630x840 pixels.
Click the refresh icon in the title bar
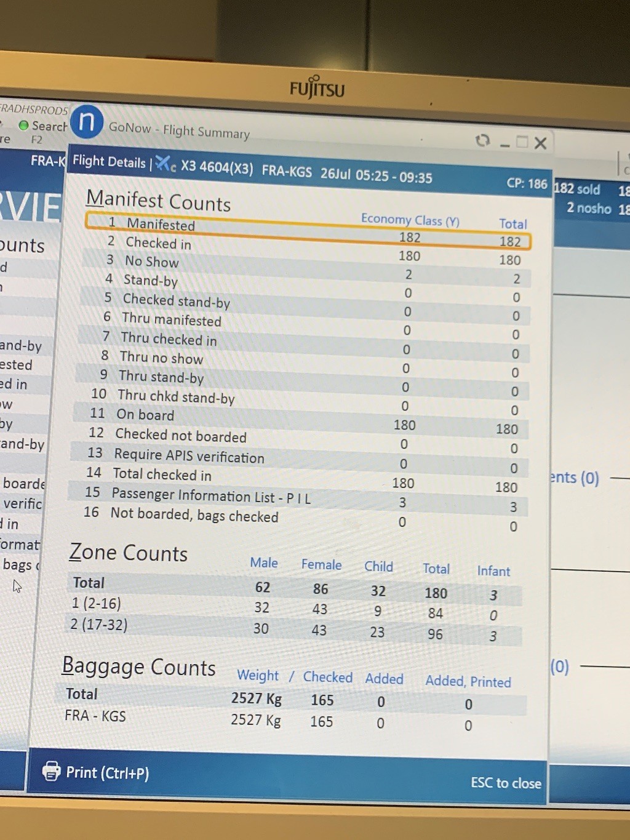pyautogui.click(x=483, y=141)
